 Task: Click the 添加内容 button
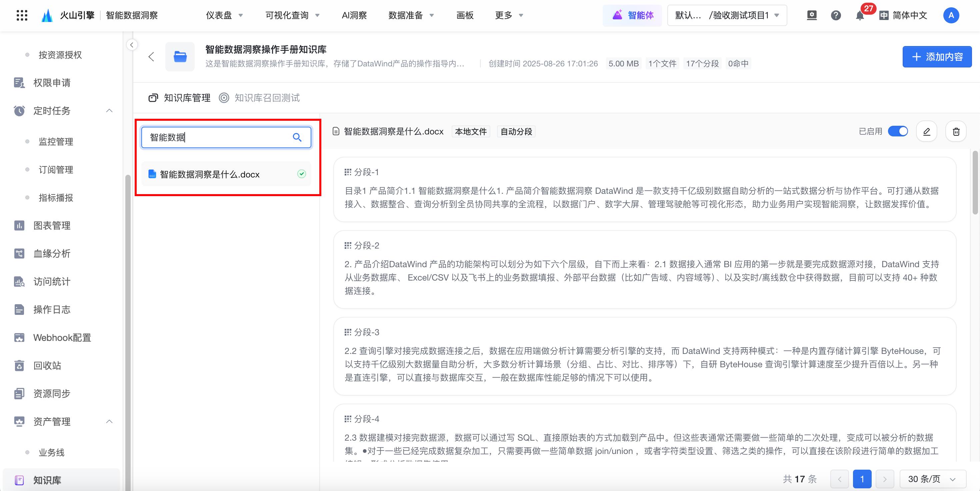click(937, 57)
